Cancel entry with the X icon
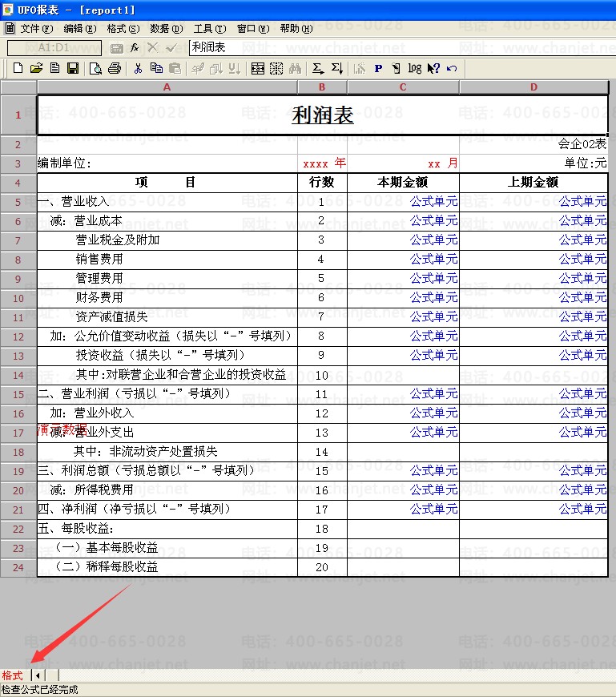The image size is (616, 697). [x=152, y=47]
